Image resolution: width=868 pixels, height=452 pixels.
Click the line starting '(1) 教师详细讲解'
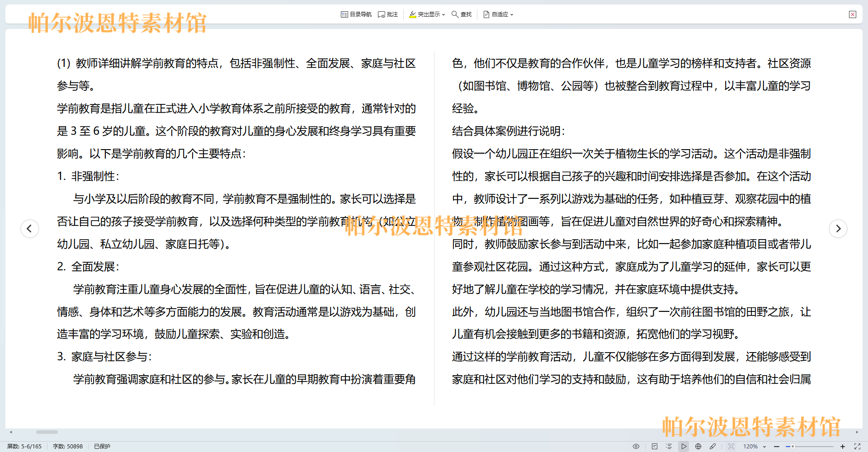[x=236, y=63]
